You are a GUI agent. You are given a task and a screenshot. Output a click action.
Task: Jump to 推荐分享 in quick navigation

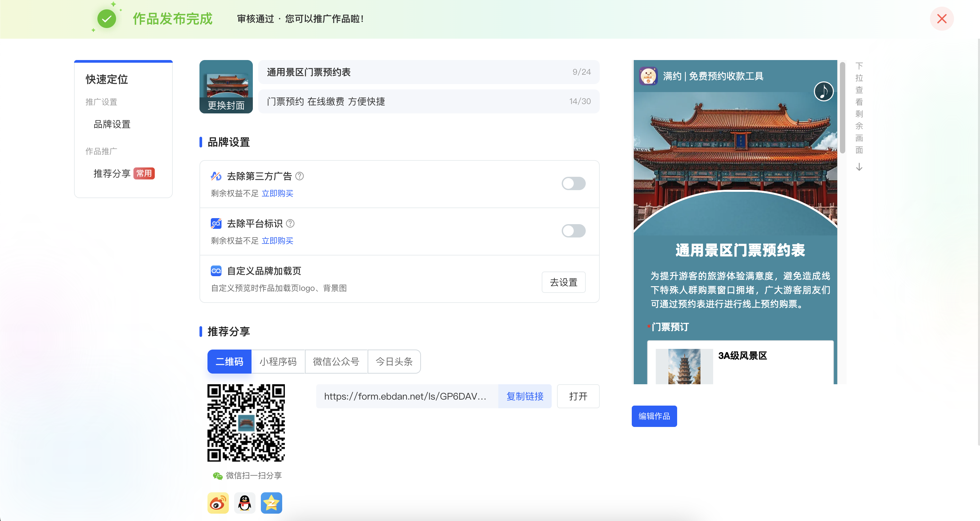(x=112, y=173)
